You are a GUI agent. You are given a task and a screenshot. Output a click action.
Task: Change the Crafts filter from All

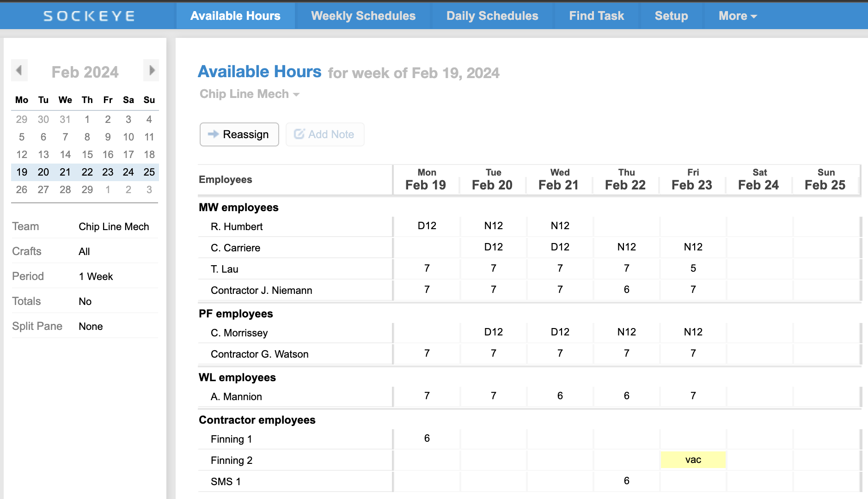pyautogui.click(x=84, y=251)
